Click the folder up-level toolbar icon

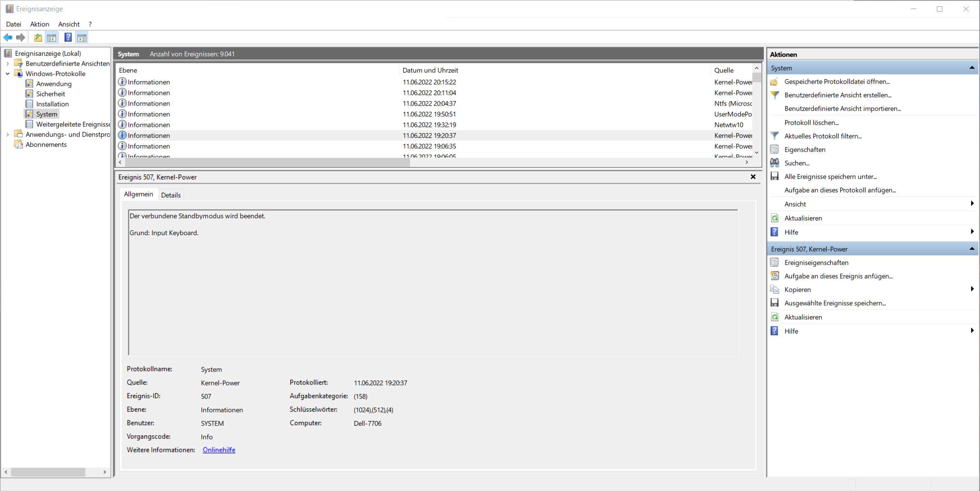38,38
